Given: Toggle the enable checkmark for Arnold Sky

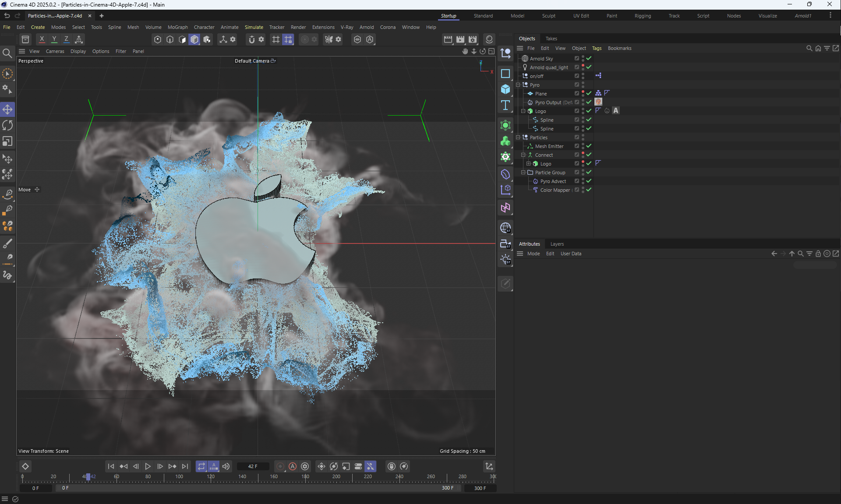Looking at the screenshot, I should click(589, 58).
